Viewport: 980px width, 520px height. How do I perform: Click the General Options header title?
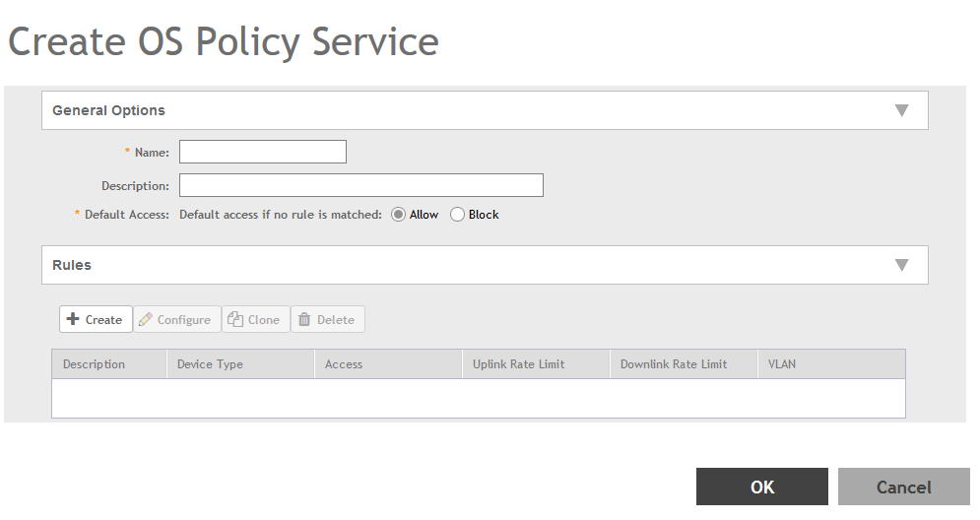[x=108, y=110]
